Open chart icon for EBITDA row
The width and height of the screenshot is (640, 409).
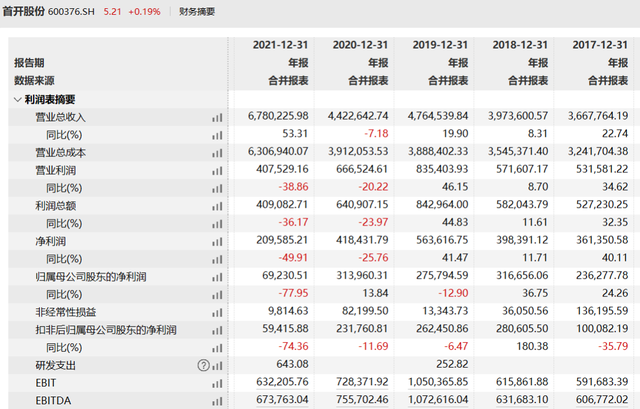click(217, 401)
